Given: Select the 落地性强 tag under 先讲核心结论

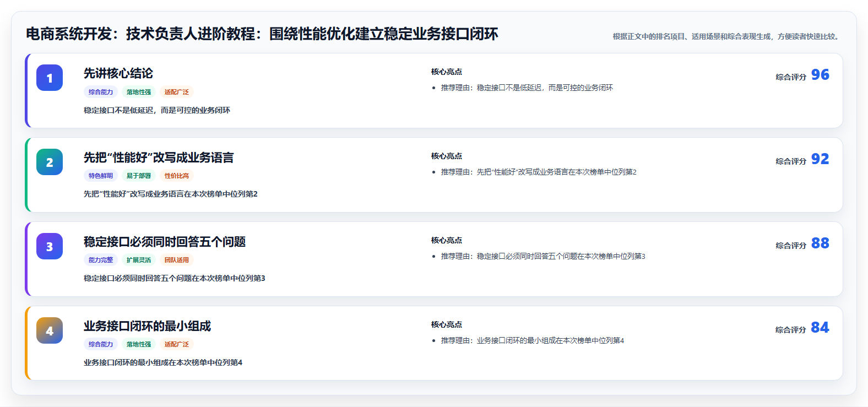Looking at the screenshot, I should [x=139, y=92].
